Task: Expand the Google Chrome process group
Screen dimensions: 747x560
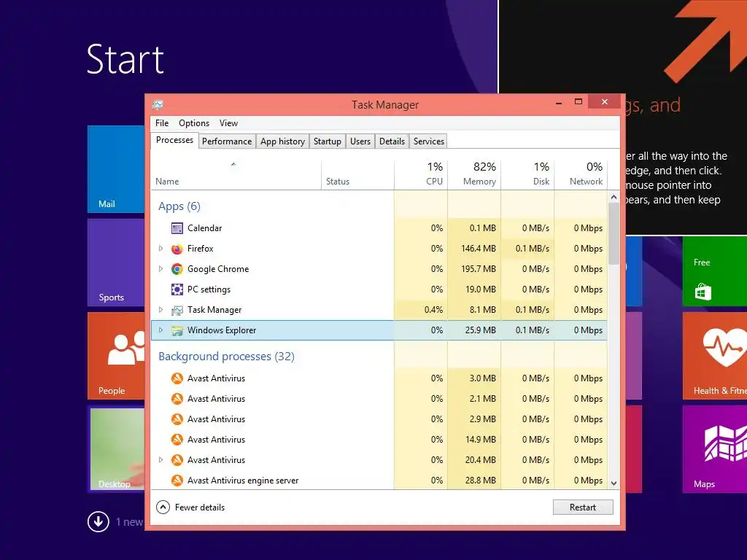Action: [160, 269]
